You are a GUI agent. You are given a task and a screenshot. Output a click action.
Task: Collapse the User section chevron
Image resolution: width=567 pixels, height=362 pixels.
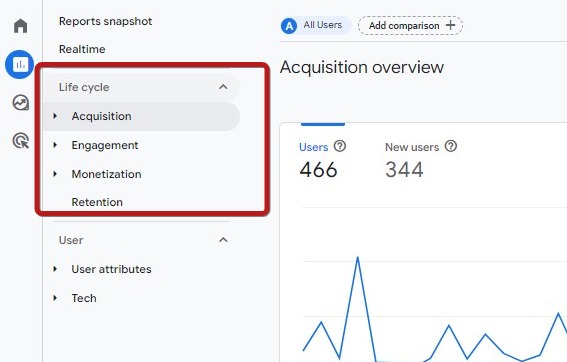tap(223, 240)
